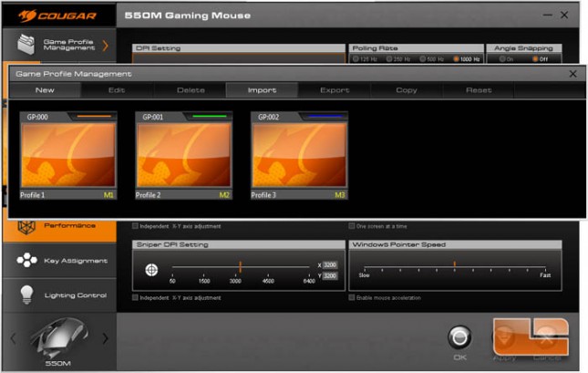The image size is (588, 373).
Task: Close the 550M Gaming Mouse window
Action: click(564, 15)
